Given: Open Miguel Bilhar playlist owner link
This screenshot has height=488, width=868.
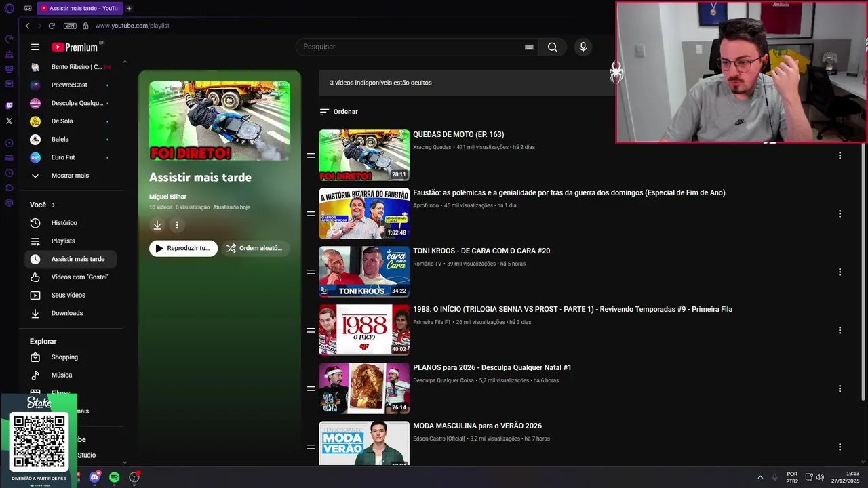Looking at the screenshot, I should pos(167,197).
